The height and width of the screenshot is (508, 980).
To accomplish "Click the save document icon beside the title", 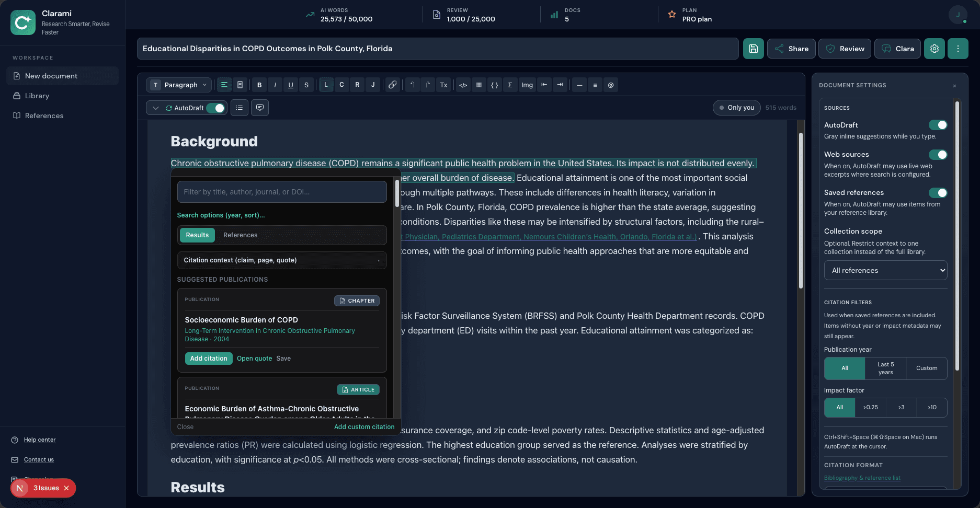I will click(x=753, y=48).
